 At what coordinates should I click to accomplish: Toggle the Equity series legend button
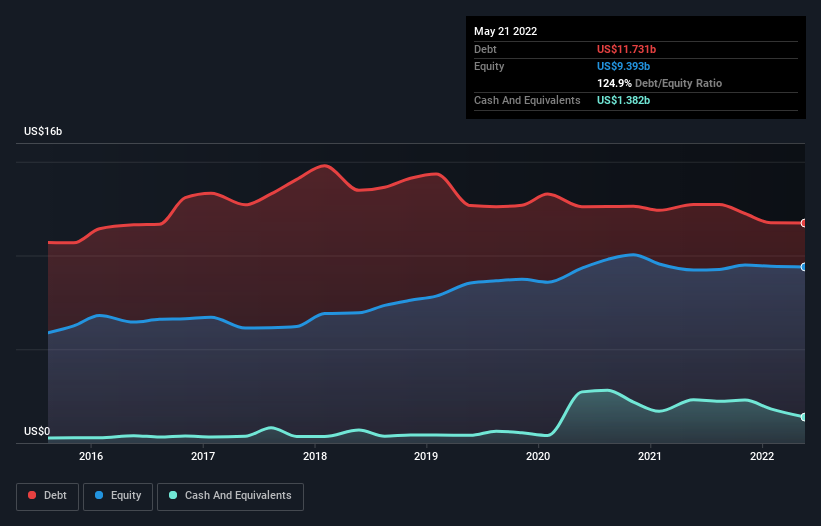118,496
